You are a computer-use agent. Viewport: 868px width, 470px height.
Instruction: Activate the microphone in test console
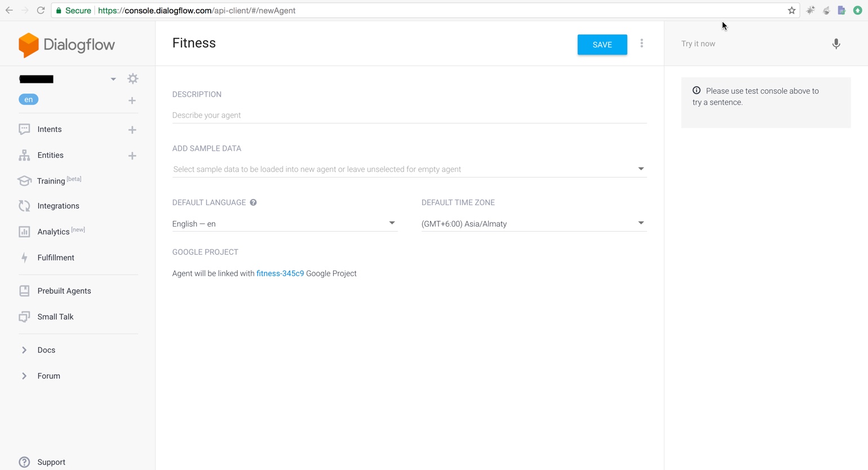836,44
